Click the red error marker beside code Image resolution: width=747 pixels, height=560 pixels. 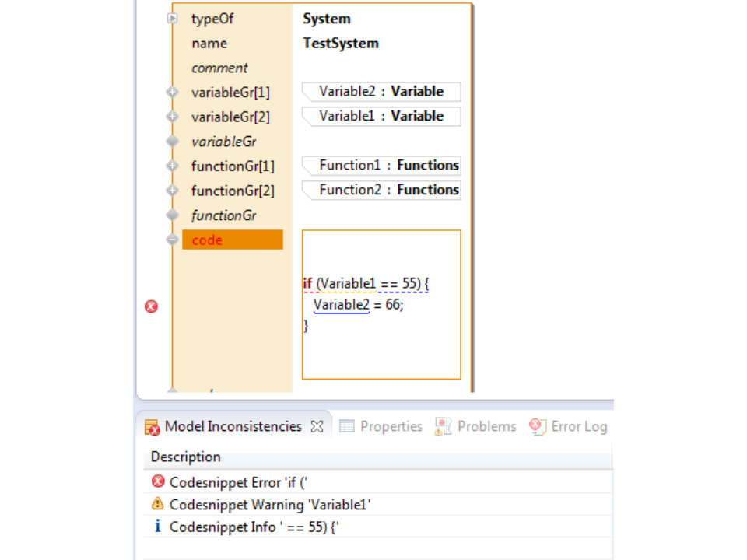(151, 306)
